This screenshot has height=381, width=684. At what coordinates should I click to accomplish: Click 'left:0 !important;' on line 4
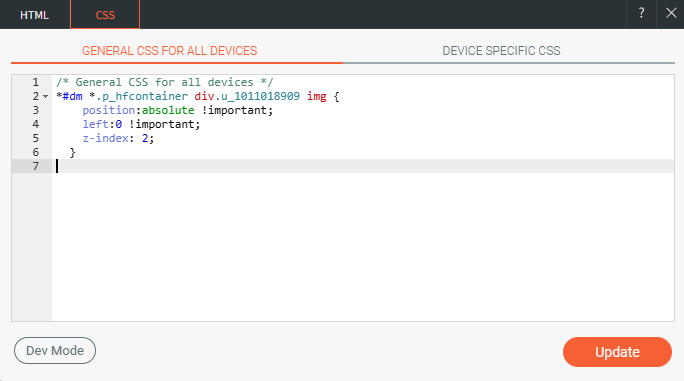click(x=141, y=124)
